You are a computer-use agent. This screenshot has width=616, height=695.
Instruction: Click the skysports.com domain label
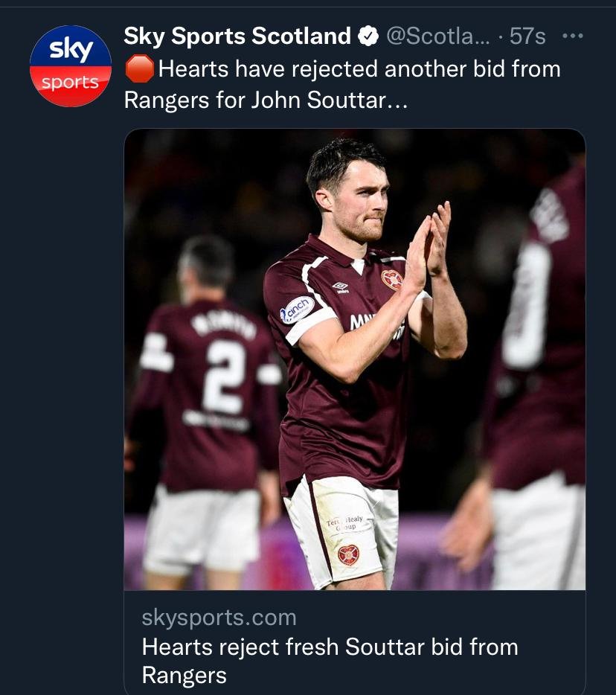click(x=219, y=618)
